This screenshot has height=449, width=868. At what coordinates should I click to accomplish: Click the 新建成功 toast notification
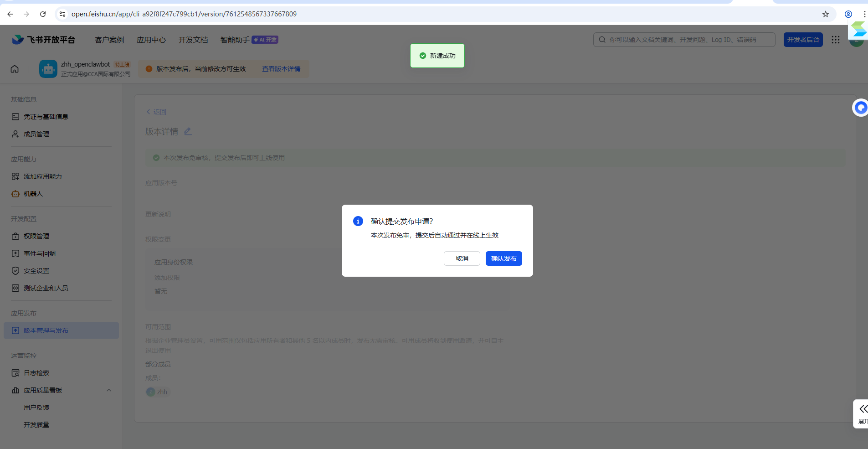(x=437, y=56)
